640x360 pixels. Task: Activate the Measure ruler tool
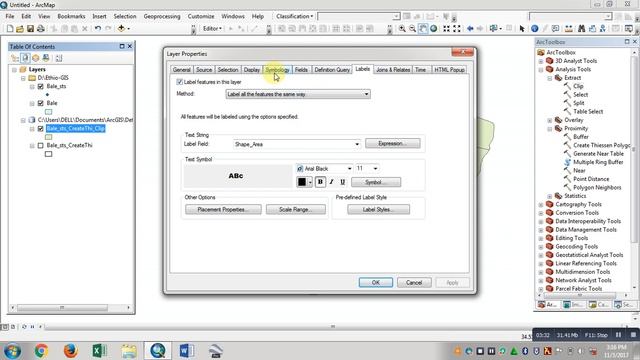(x=568, y=29)
